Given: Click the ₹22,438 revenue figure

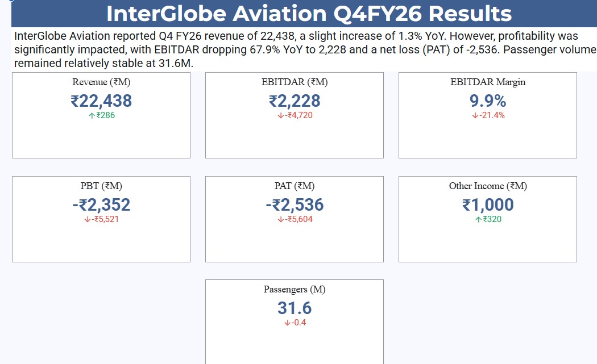Looking at the screenshot, I should [x=101, y=101].
